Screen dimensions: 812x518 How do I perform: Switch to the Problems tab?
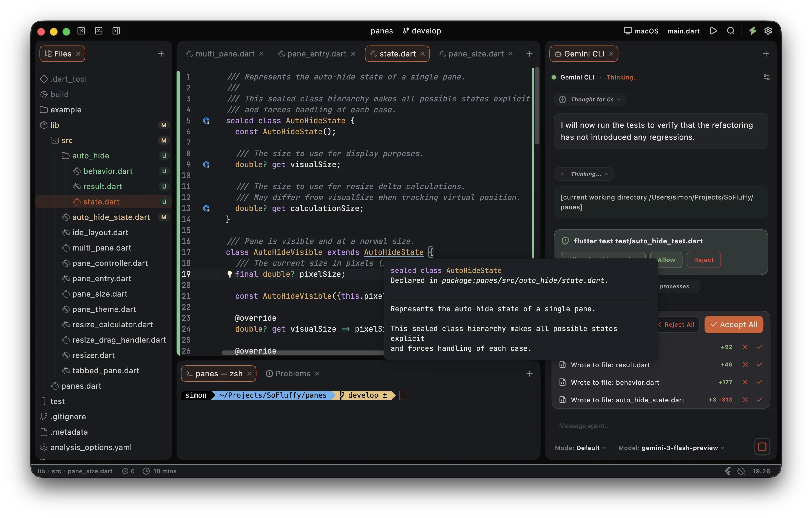(288, 373)
